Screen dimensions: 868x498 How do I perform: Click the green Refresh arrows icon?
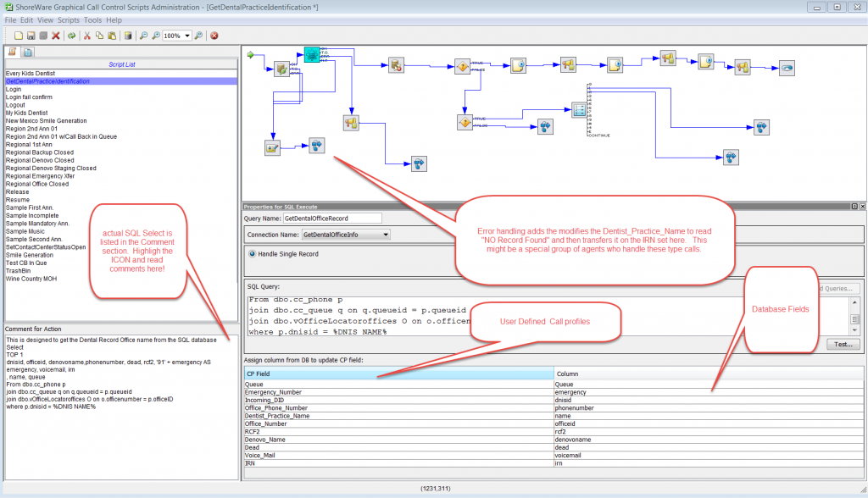tap(72, 36)
